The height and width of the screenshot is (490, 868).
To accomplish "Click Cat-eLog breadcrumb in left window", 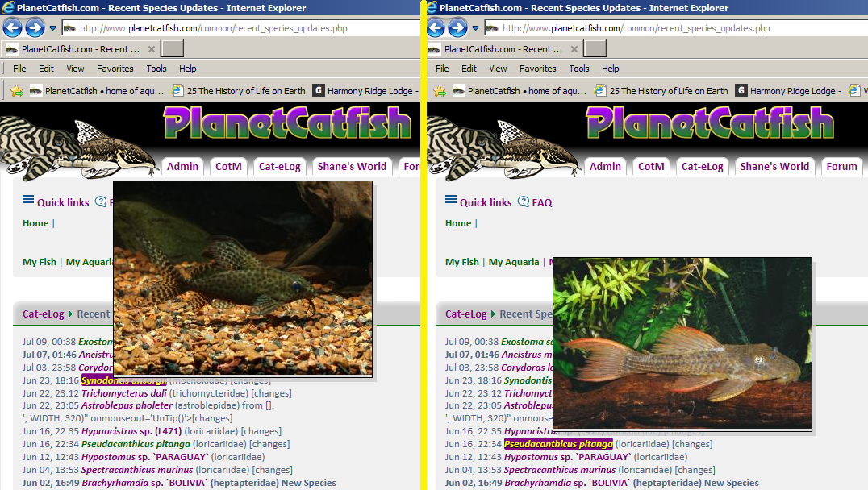I will tap(44, 314).
